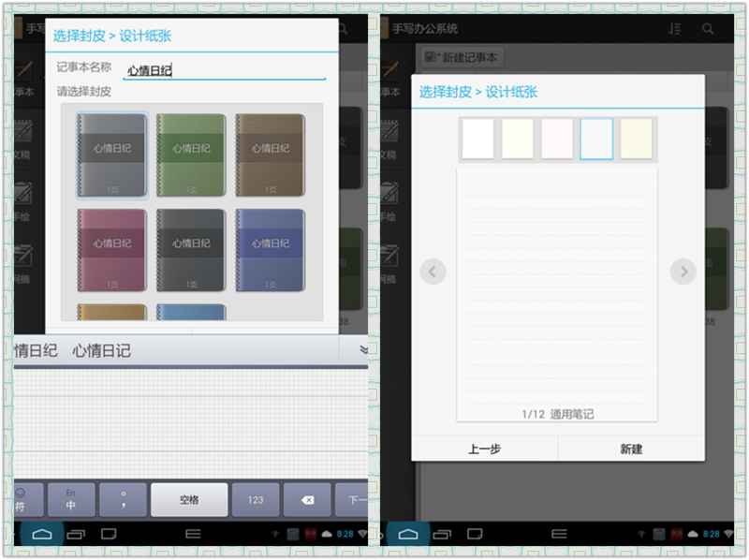Tap the Home icon in the right screenshot
This screenshot has width=749, height=560.
pos(408,534)
